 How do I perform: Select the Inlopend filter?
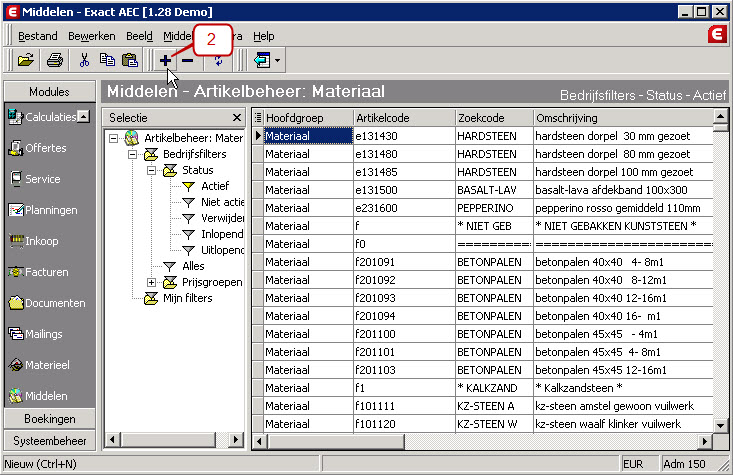point(222,234)
